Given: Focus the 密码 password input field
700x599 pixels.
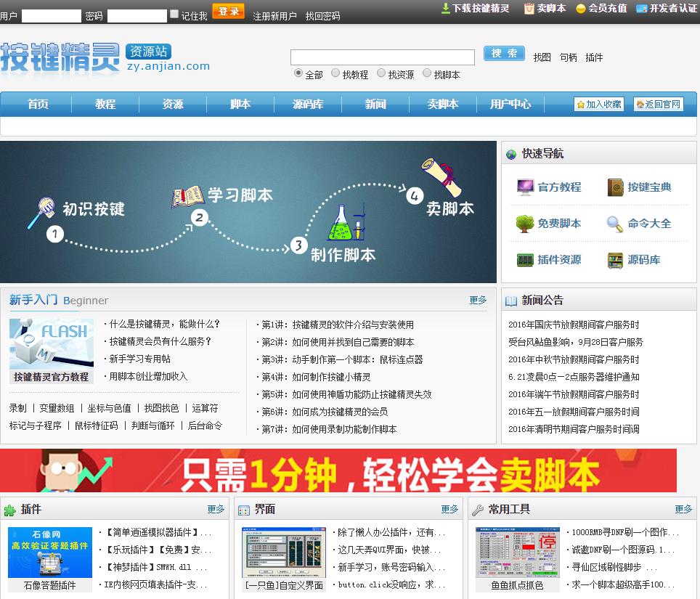Looking at the screenshot, I should tap(137, 16).
